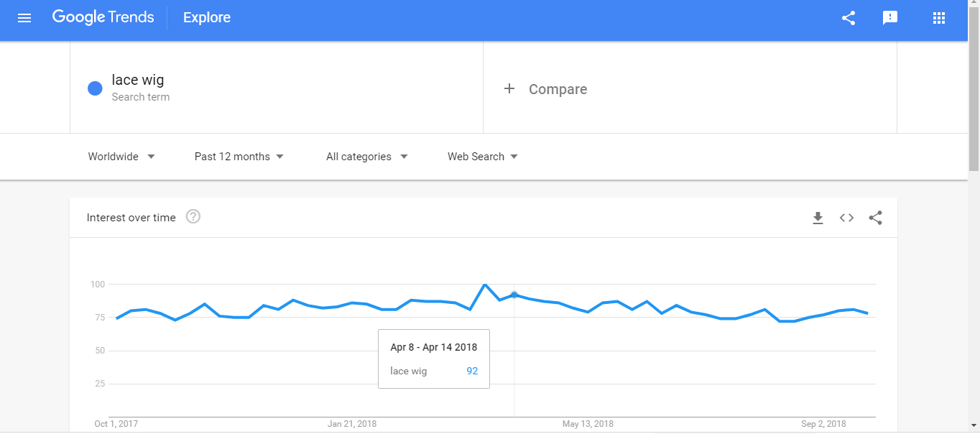Click the Compare search term button

pyautogui.click(x=558, y=89)
